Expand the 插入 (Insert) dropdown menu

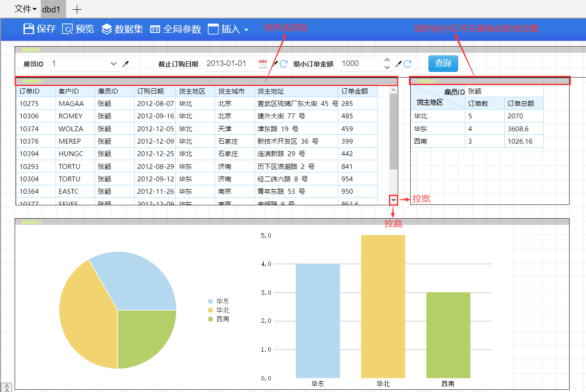tap(228, 29)
